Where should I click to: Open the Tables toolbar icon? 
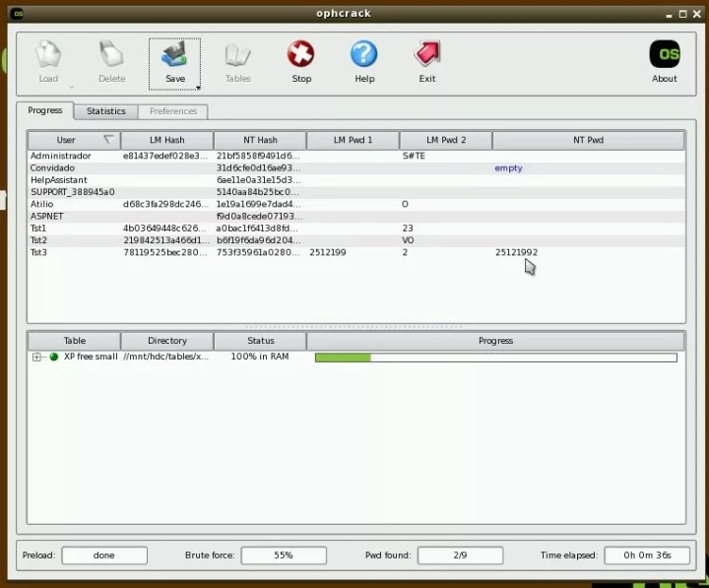pyautogui.click(x=238, y=55)
